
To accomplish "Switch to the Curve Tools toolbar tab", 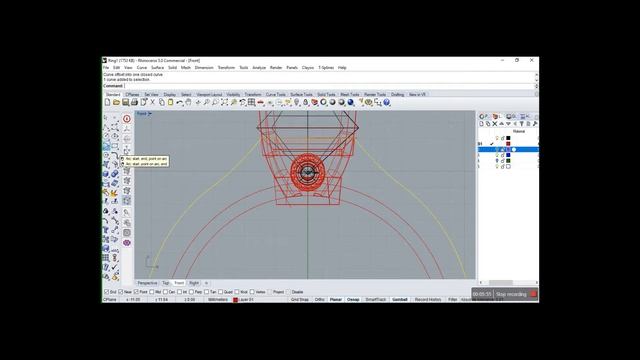I will click(276, 95).
